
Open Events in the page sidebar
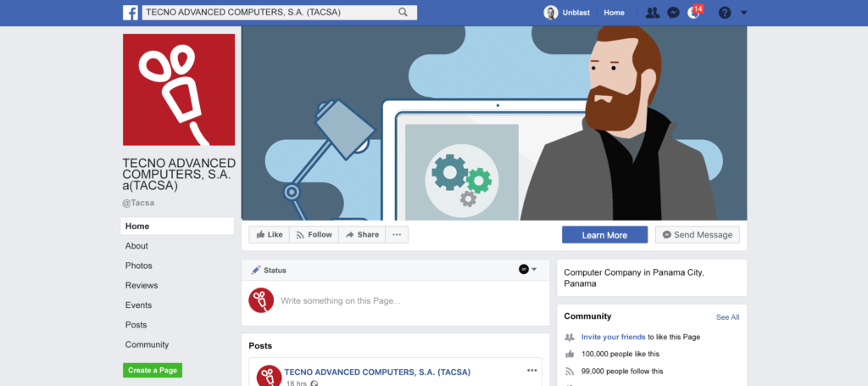tap(138, 305)
